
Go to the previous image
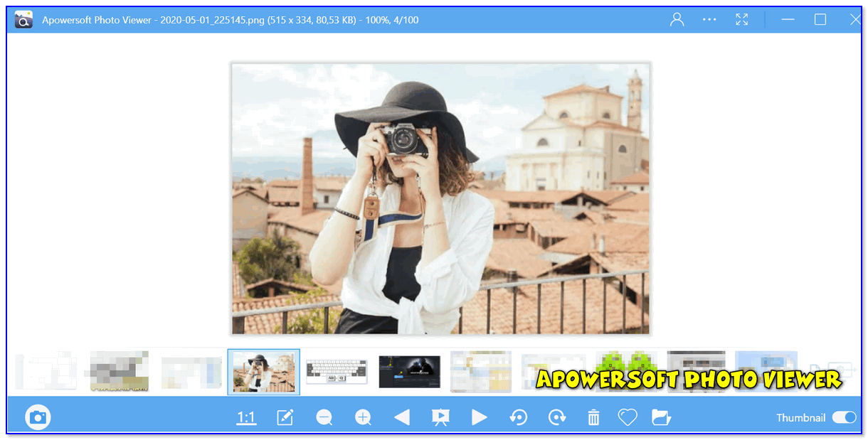402,418
